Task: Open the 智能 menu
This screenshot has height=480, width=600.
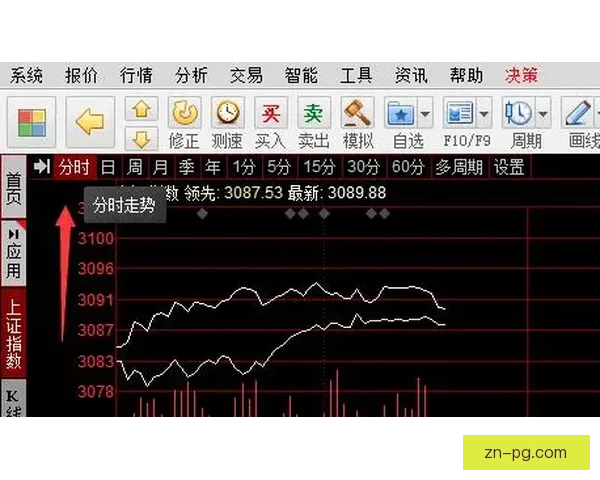Action: pos(301,75)
